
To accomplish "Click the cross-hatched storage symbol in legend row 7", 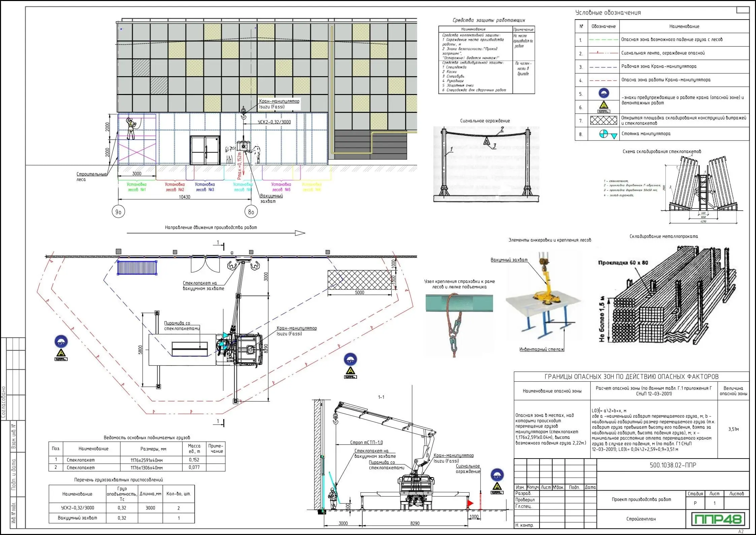I will 603,120.
